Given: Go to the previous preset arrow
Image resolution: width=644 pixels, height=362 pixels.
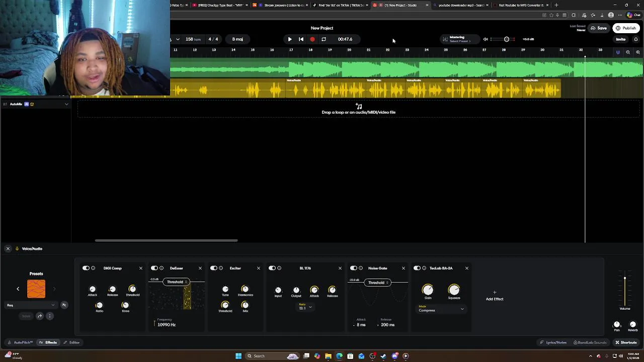Looking at the screenshot, I should (18, 289).
